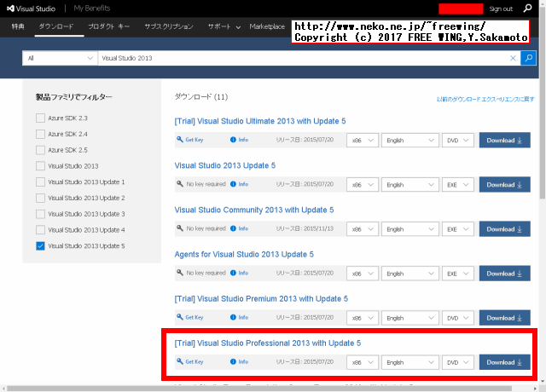Screen dimensions: 546x392
Task: Switch to プロダクト キー tab
Action: pyautogui.click(x=108, y=26)
